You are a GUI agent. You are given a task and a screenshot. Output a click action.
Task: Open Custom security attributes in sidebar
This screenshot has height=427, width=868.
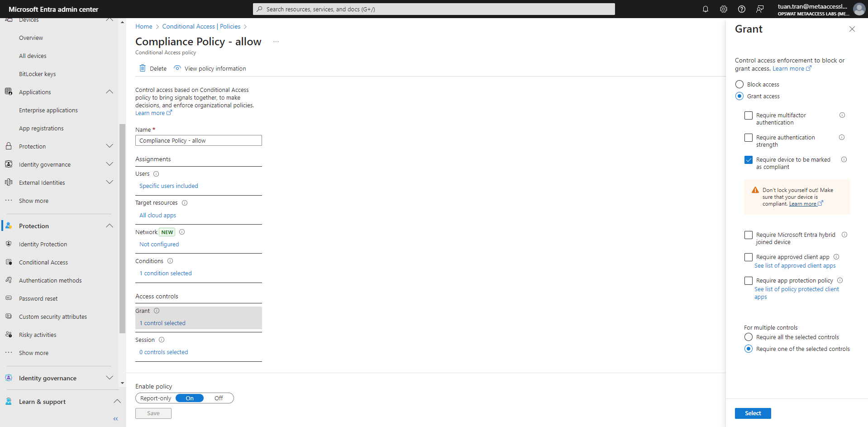point(53,317)
